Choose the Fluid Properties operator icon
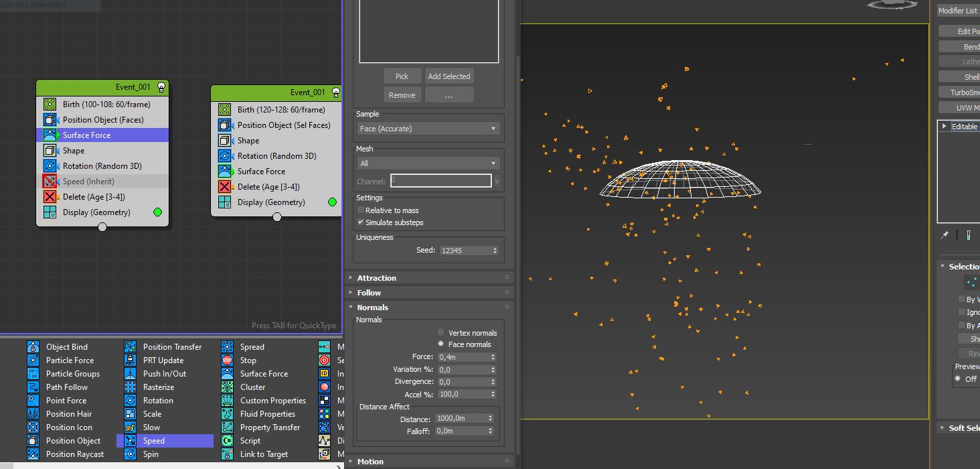 click(228, 414)
